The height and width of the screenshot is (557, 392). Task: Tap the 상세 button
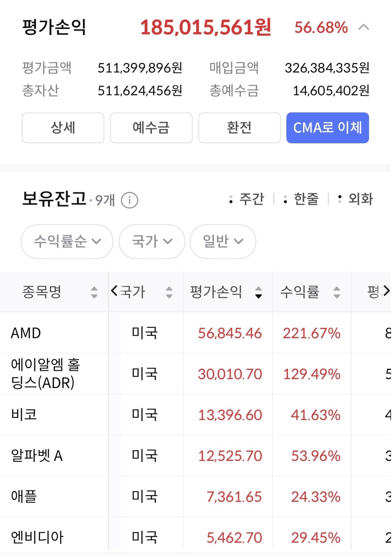(x=63, y=128)
